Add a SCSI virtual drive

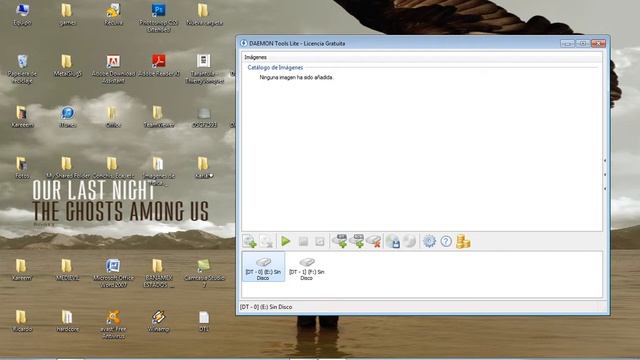357,241
